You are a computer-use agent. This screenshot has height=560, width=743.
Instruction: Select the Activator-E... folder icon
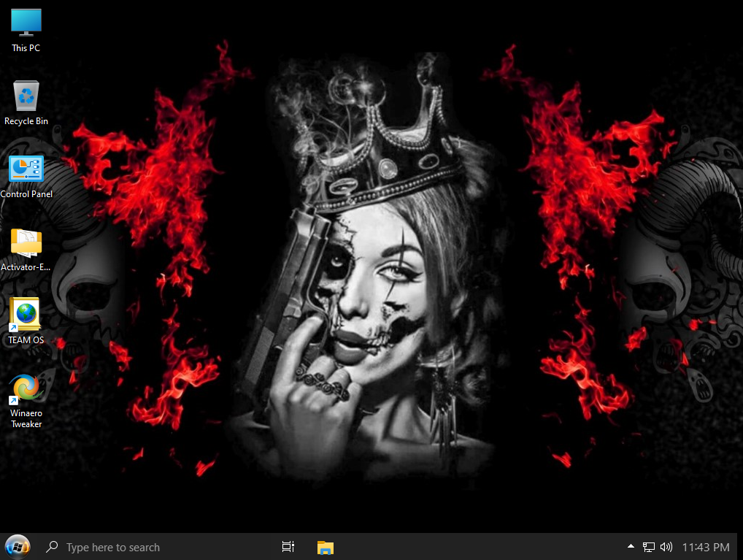click(x=26, y=250)
